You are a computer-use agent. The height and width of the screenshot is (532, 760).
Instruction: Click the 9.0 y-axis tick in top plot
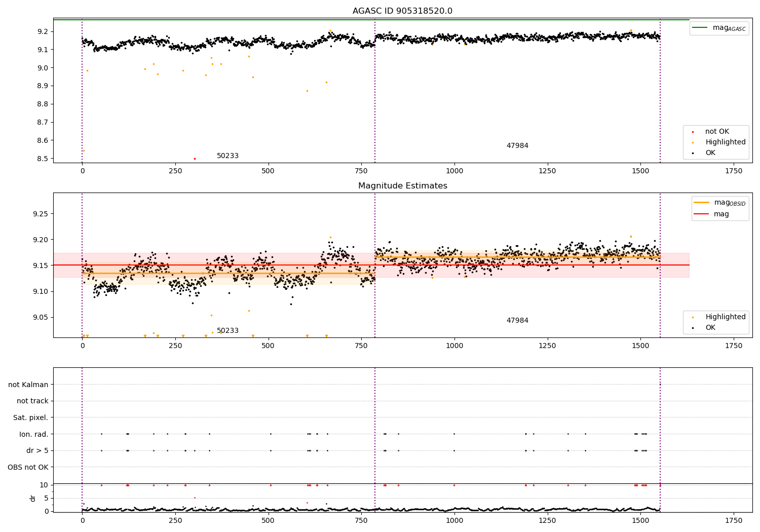click(x=43, y=68)
